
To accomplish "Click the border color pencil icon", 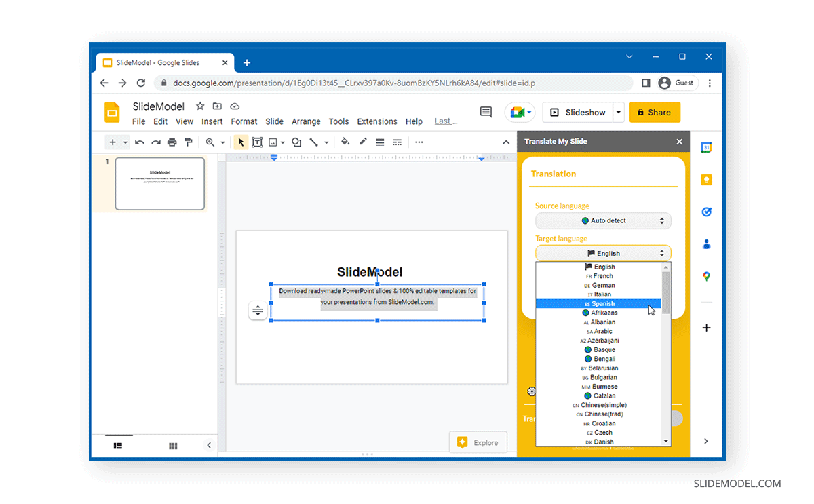I will tap(363, 142).
